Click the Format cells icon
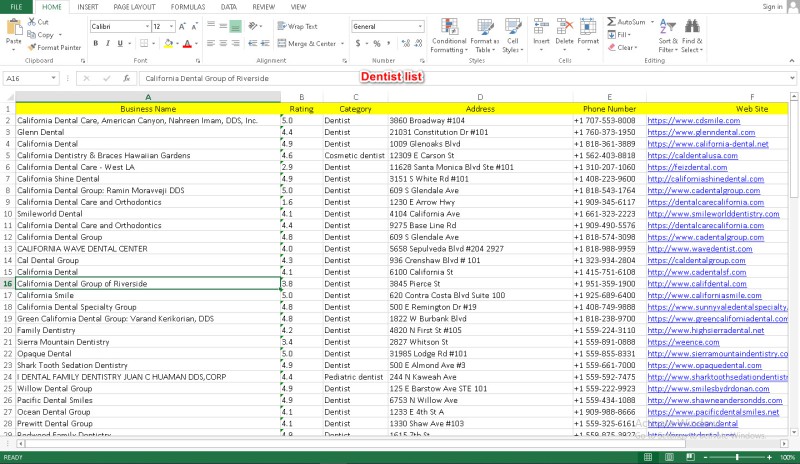This screenshot has height=464, width=800. tap(588, 27)
